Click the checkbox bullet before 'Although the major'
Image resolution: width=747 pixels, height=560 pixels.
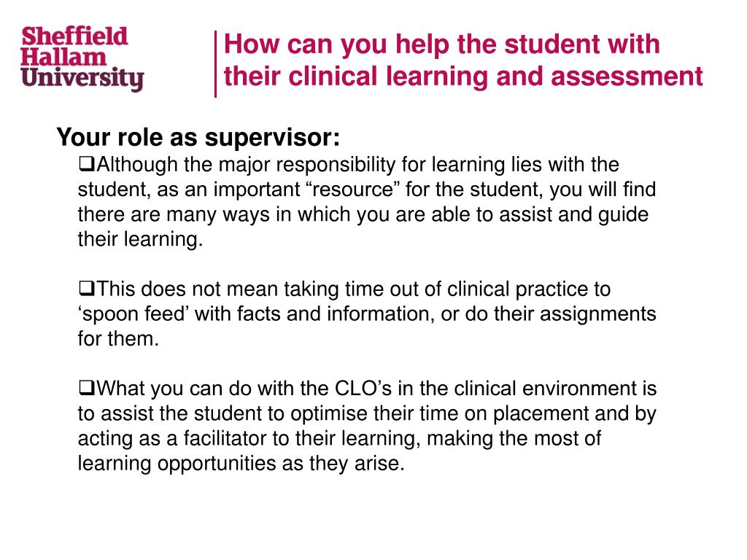pos(86,164)
